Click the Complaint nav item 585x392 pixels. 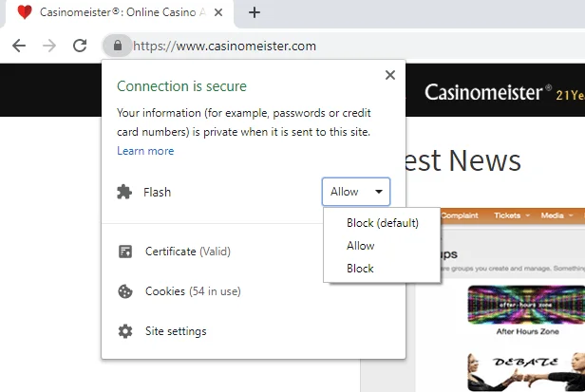coord(460,215)
